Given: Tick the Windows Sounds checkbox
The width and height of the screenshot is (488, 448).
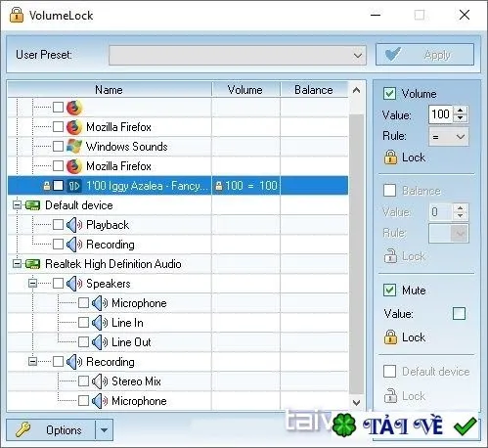Looking at the screenshot, I should pyautogui.click(x=58, y=146).
